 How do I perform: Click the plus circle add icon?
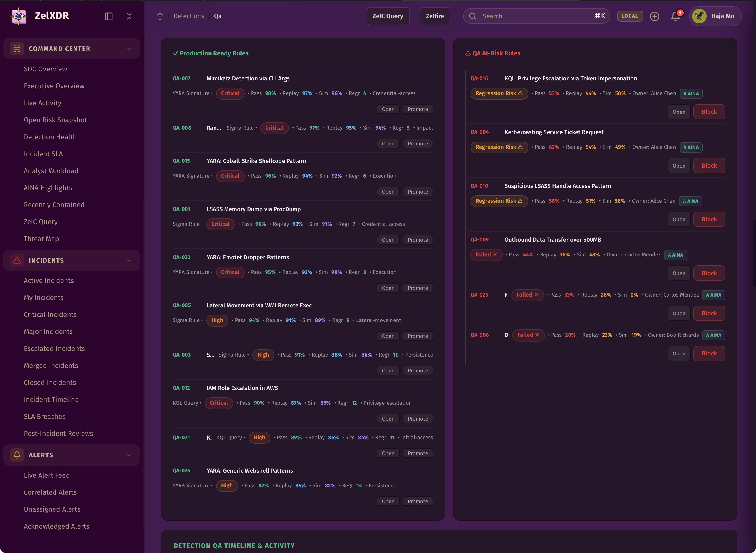point(654,16)
